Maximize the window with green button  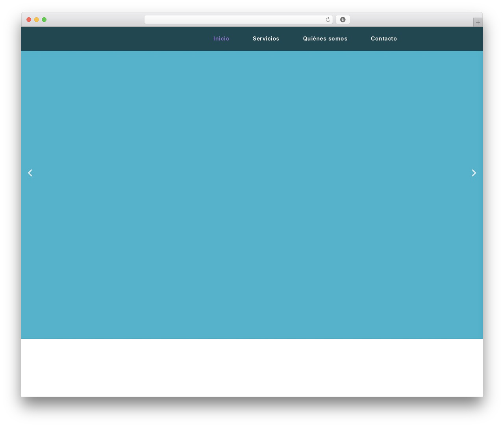pyautogui.click(x=44, y=20)
